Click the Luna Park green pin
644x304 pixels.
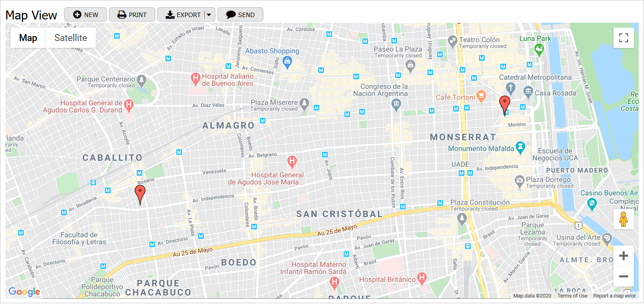pyautogui.click(x=539, y=50)
